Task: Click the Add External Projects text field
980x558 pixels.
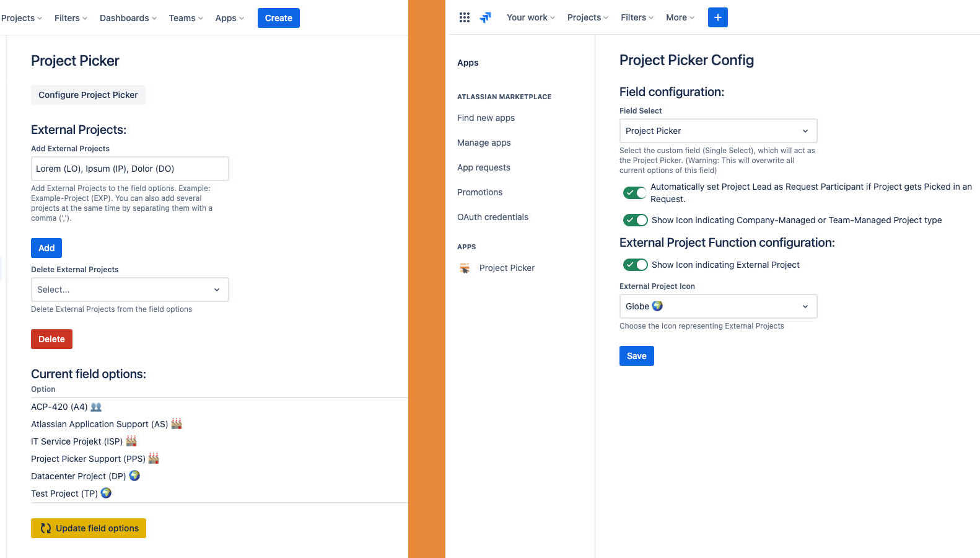Action: 130,169
